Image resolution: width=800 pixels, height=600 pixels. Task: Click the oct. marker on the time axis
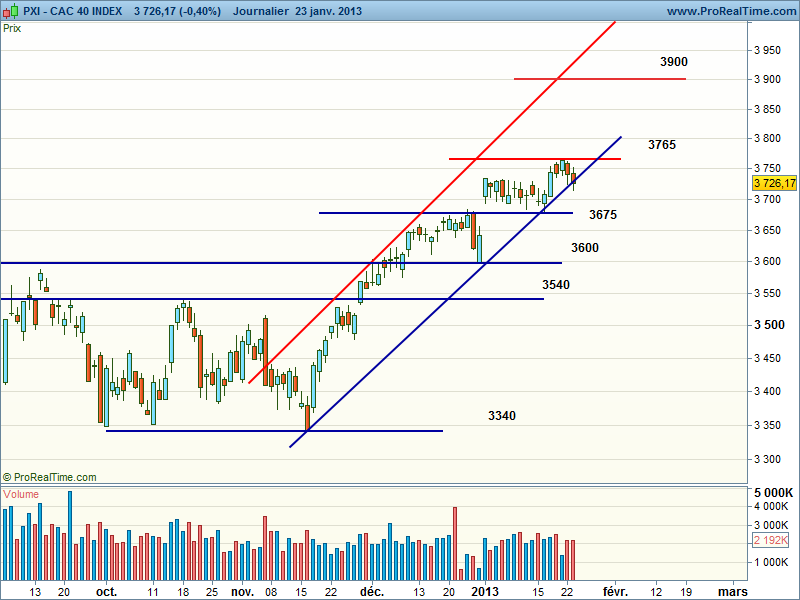(106, 591)
